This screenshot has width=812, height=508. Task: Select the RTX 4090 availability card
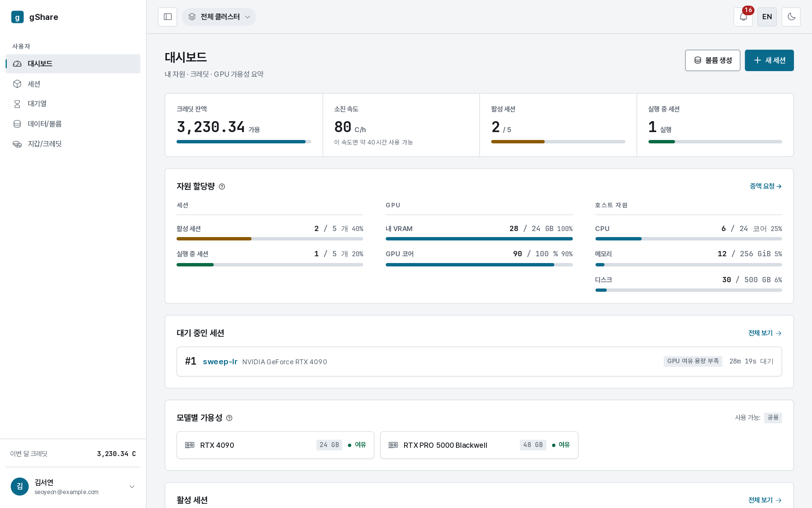[276, 445]
